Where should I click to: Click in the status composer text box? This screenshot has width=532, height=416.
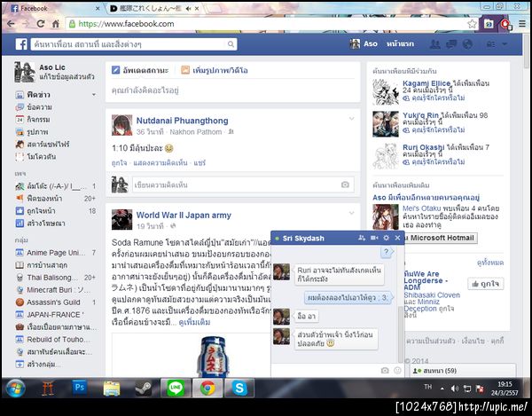click(x=232, y=90)
